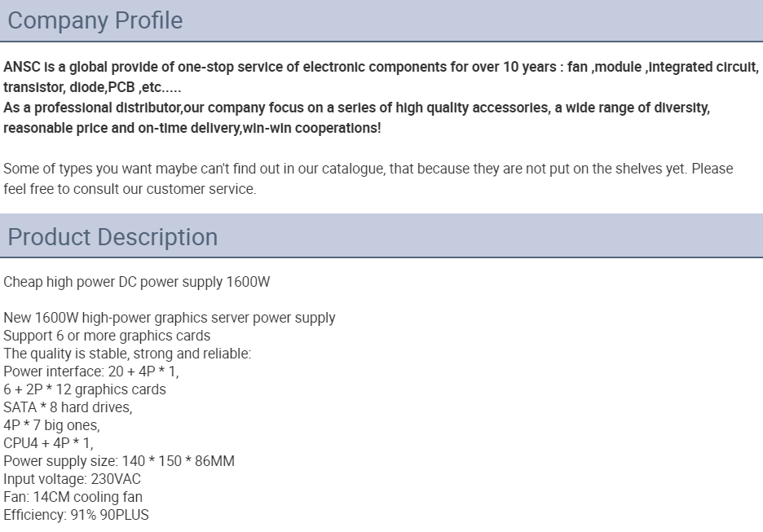The width and height of the screenshot is (763, 532).
Task: Click 'reasonable price and on-time delivery' line
Action: coord(192,128)
